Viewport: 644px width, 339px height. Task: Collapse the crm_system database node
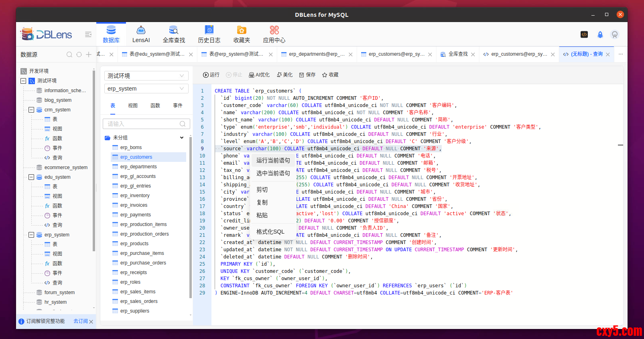pos(31,110)
